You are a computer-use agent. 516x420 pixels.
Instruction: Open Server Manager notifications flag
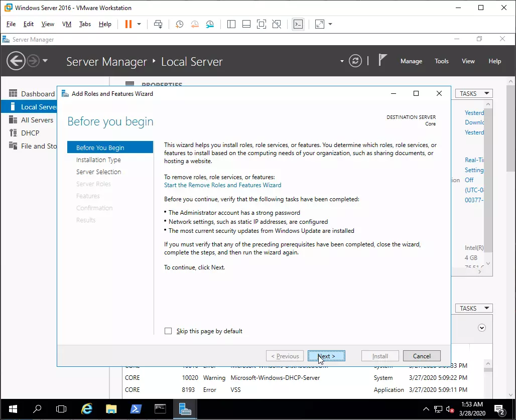pos(382,61)
